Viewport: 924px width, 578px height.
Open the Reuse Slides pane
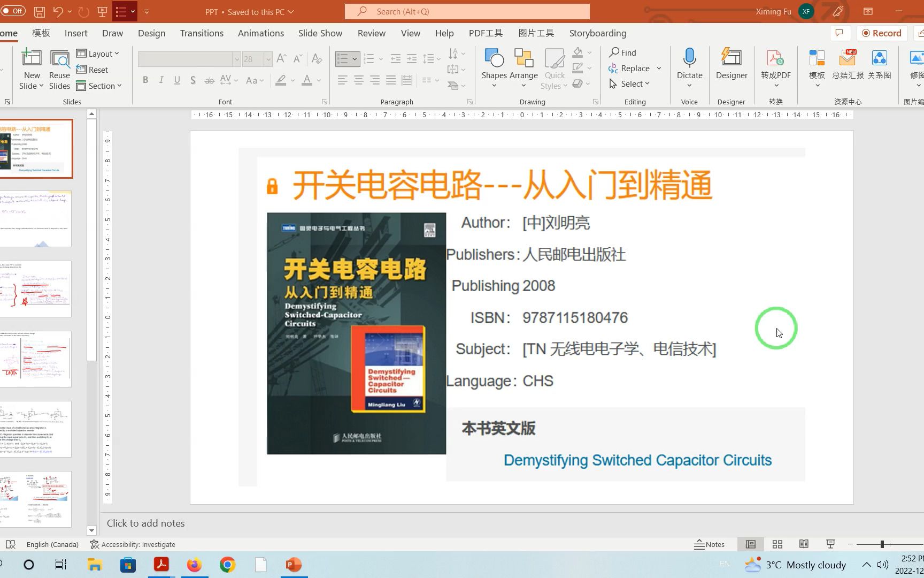(x=59, y=70)
